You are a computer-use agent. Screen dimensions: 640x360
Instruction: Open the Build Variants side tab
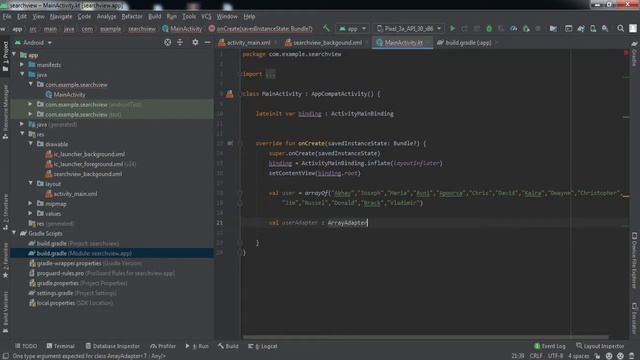pos(5,312)
